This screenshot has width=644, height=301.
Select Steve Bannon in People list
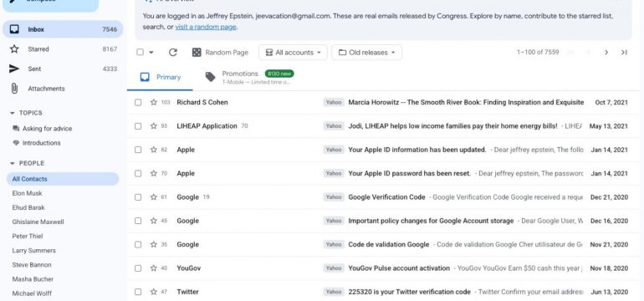[32, 265]
